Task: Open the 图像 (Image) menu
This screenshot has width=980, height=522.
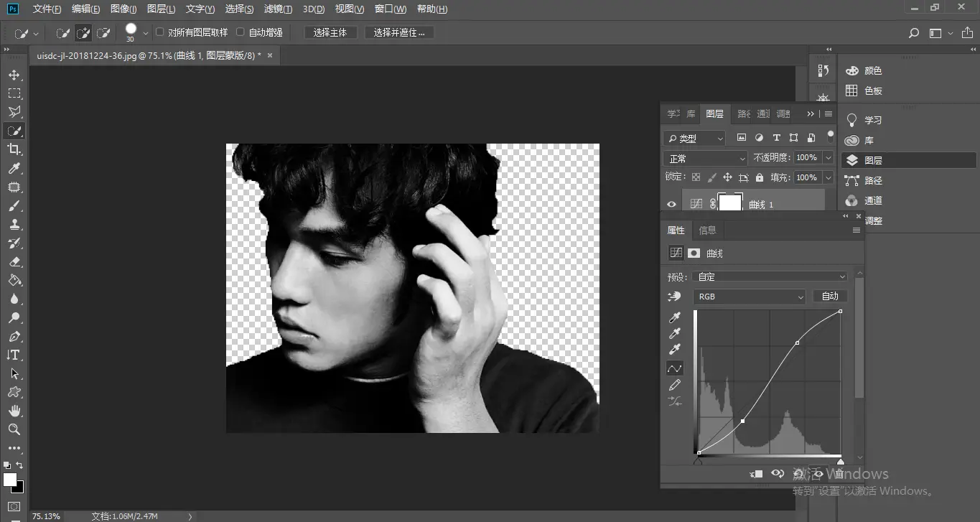Action: (x=123, y=9)
